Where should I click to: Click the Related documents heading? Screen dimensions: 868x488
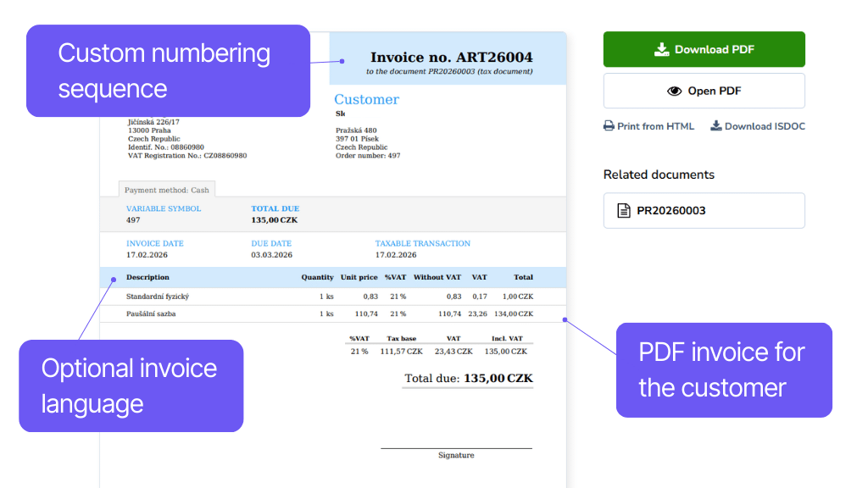coord(659,175)
